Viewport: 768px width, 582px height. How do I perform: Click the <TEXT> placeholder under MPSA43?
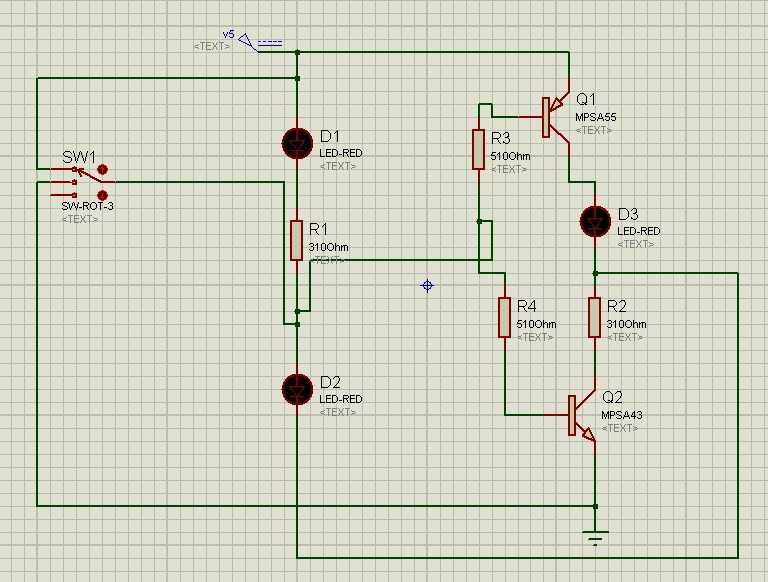(x=620, y=428)
